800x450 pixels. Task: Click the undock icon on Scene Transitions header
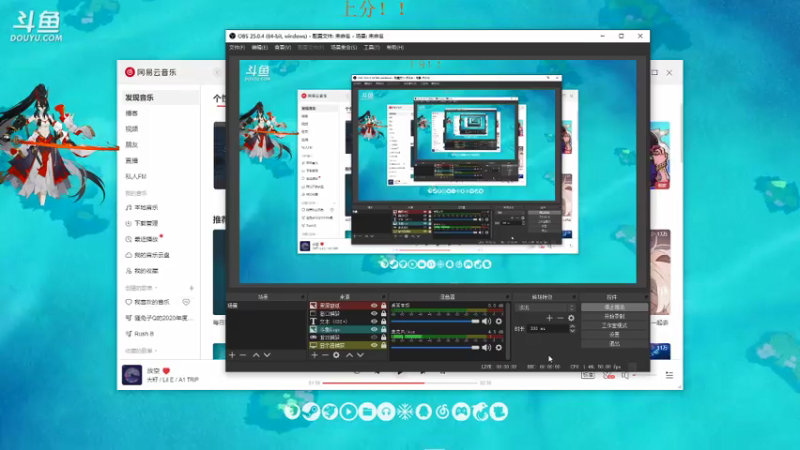tap(574, 297)
